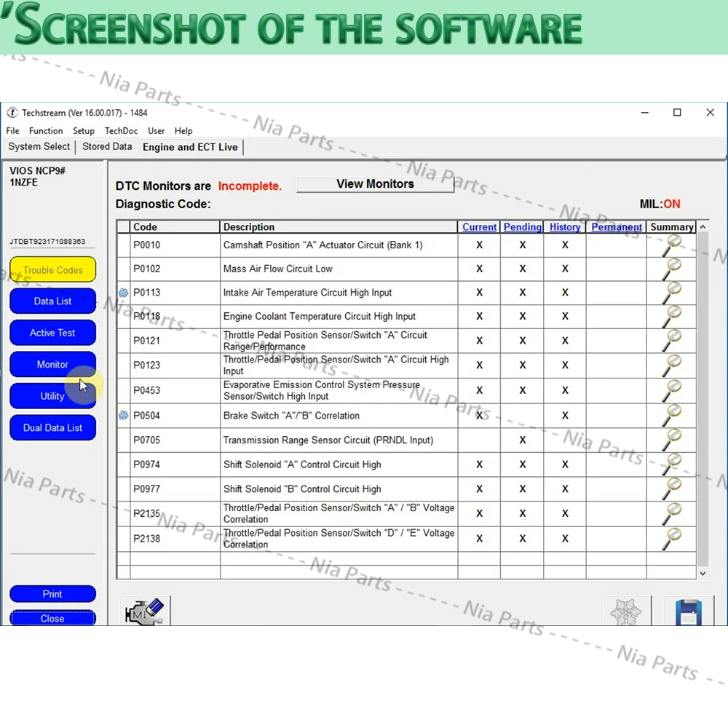Open the Function menu
This screenshot has width=728, height=728.
(45, 131)
